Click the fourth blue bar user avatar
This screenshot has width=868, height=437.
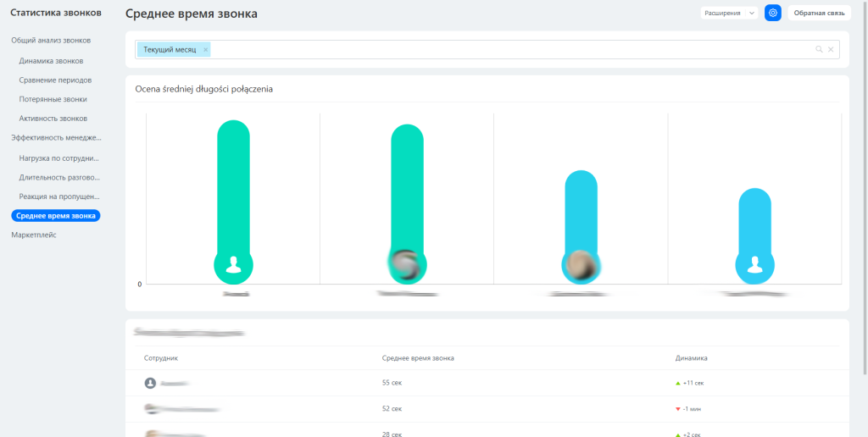coord(755,265)
